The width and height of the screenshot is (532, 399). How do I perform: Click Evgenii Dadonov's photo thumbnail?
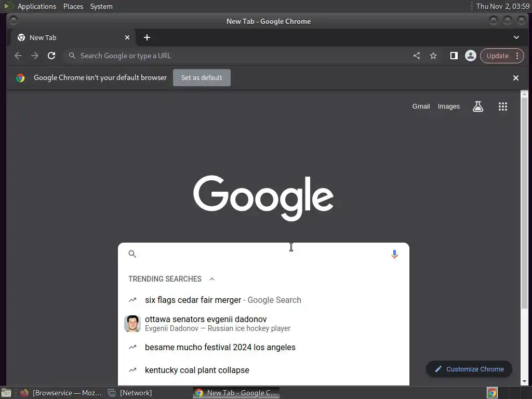(x=132, y=324)
